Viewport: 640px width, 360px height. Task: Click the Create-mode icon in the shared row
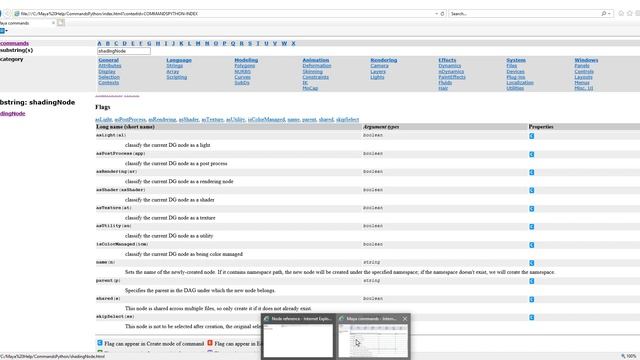531,299
